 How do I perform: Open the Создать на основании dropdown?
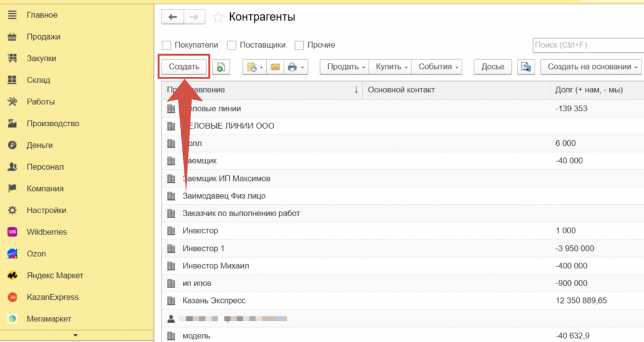pos(592,67)
